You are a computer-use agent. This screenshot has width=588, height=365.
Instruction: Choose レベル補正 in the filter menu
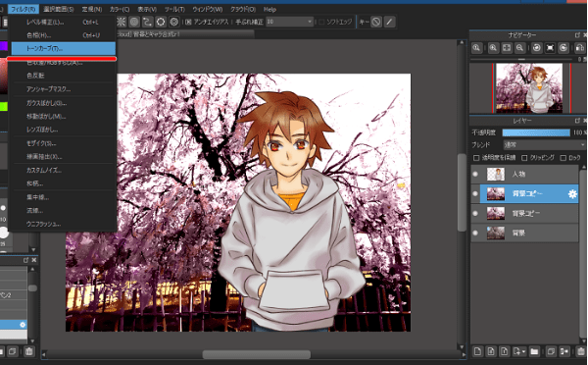click(64, 23)
